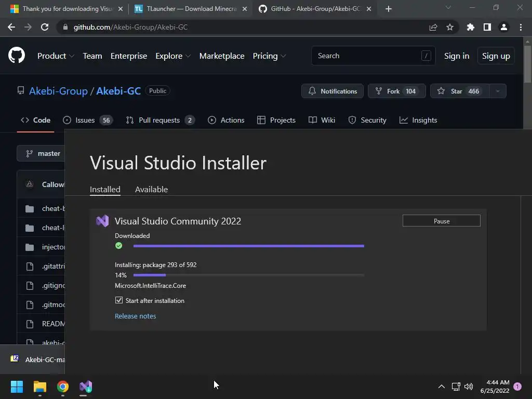
Task: Click the GitHub Octocat logo
Action: click(16, 56)
